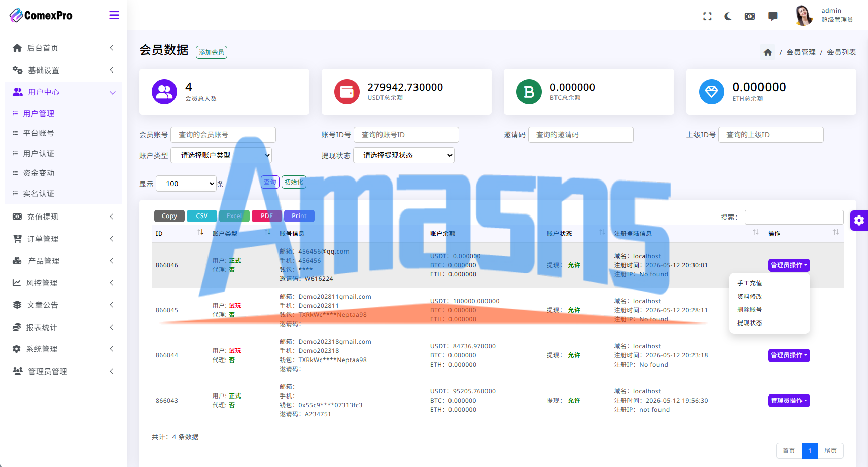Screen dimensions: 868x467
Task: Focus the 搜索 table search box
Action: pos(794,217)
